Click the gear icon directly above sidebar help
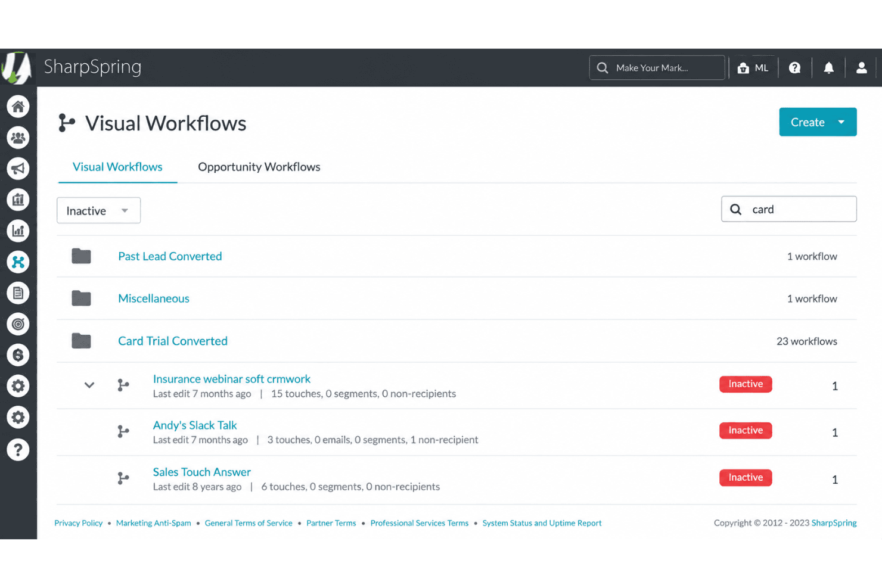This screenshot has height=588, width=882. click(18, 417)
